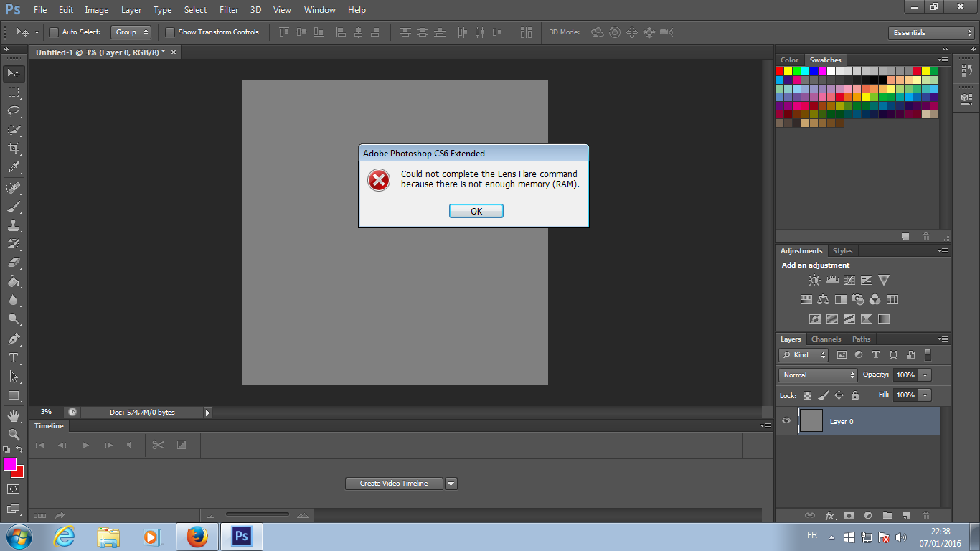Viewport: 980px width, 551px height.
Task: Click the zoom percentage field showing 3%
Action: pyautogui.click(x=47, y=413)
